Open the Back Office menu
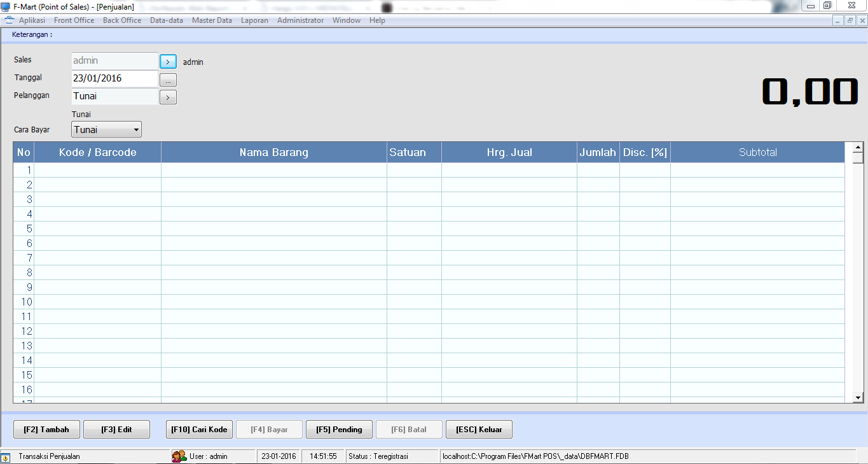The height and width of the screenshot is (464, 868). [x=122, y=20]
